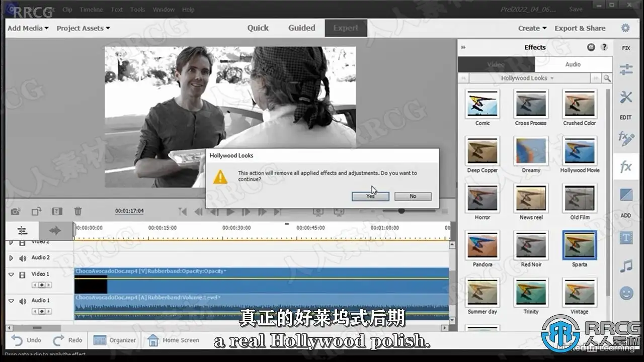
Task: Open the Graphics smiley face icon
Action: [x=626, y=293]
